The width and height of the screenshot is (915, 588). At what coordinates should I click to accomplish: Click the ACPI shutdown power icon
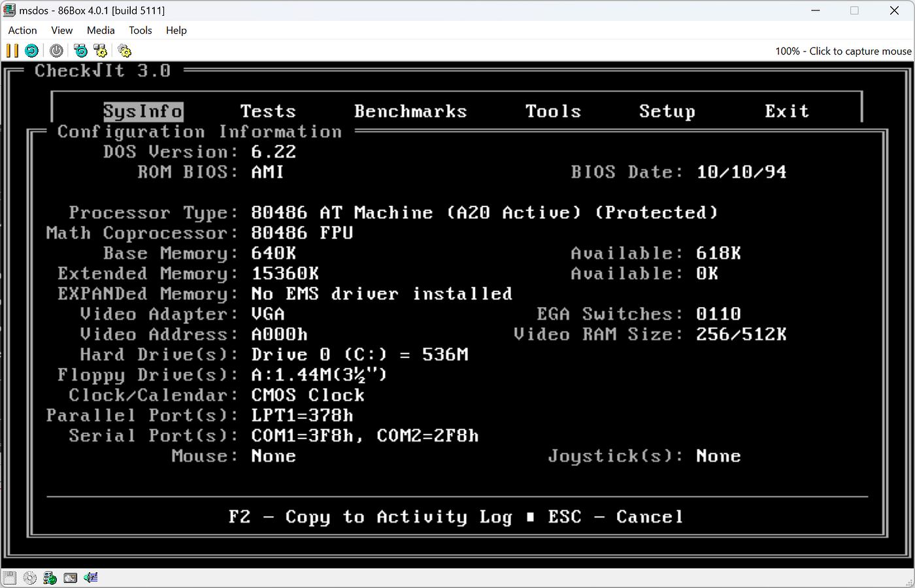pos(56,51)
